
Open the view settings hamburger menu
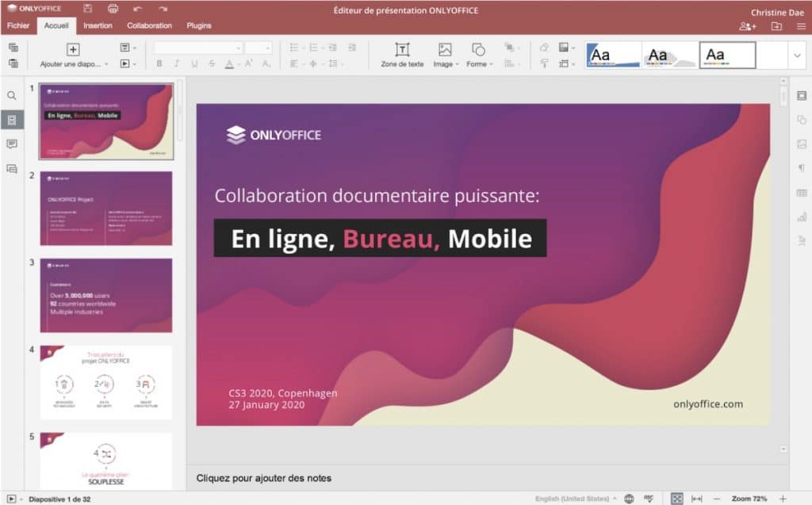(801, 26)
